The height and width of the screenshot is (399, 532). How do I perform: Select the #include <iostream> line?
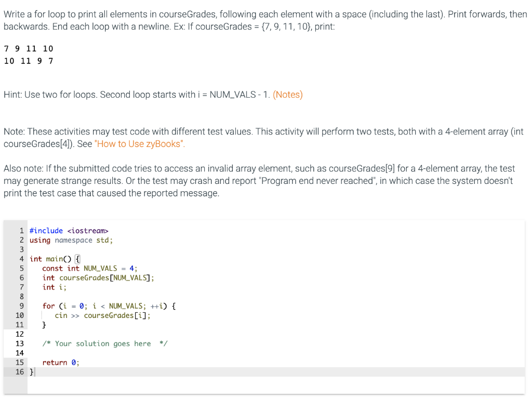69,230
